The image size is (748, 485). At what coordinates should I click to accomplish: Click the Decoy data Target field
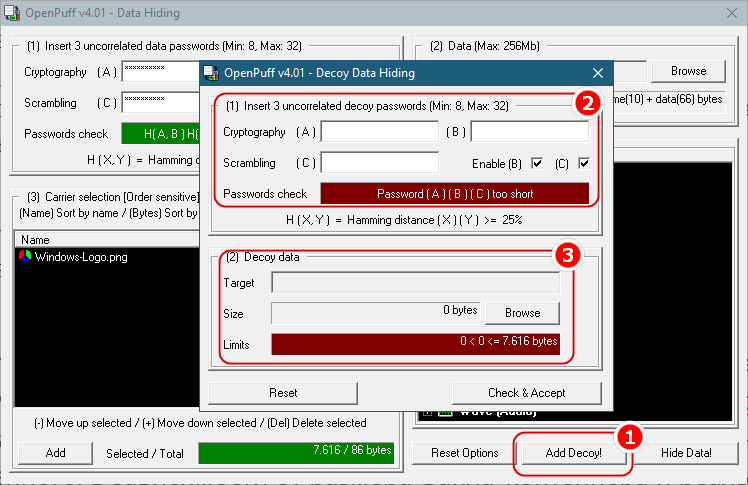pyautogui.click(x=416, y=283)
